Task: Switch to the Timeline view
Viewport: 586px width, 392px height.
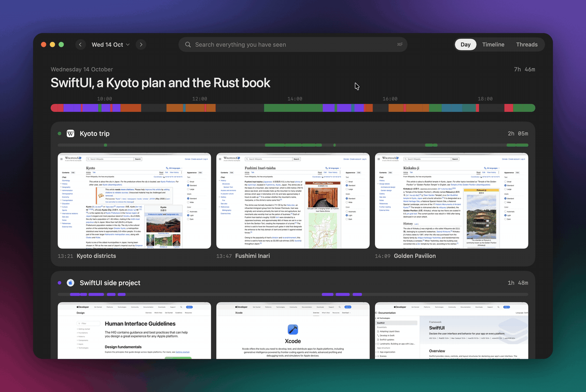Action: [493, 44]
